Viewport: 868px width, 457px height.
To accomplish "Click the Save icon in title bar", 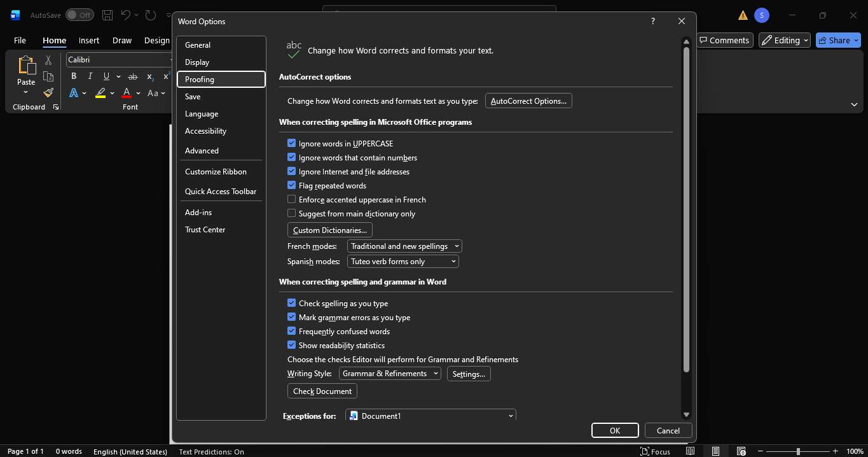I will pos(107,15).
